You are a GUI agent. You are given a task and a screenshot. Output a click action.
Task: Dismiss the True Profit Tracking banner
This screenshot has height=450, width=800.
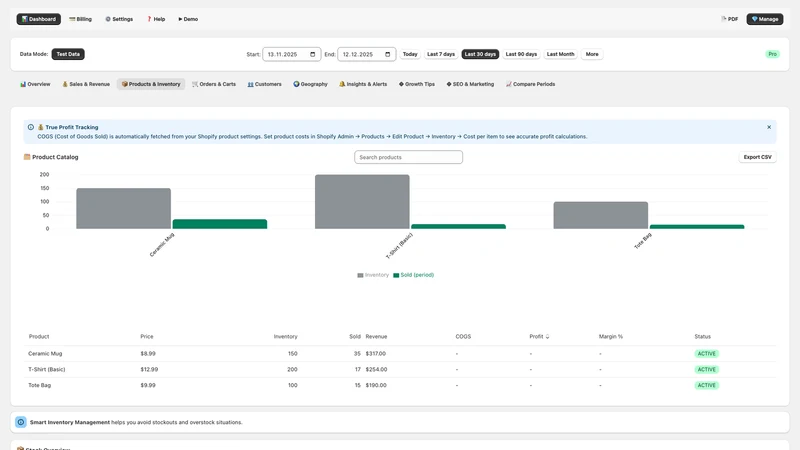(769, 127)
